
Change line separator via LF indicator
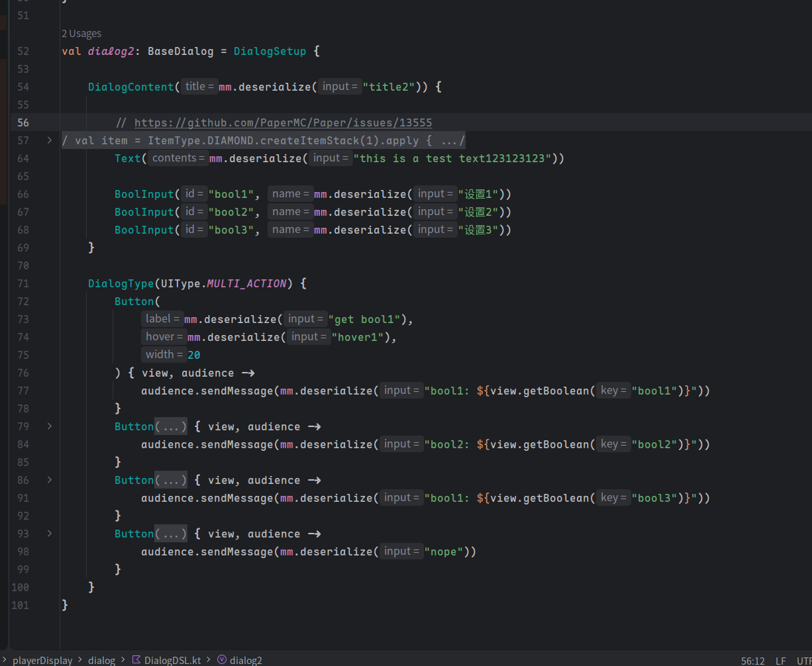pos(781,661)
